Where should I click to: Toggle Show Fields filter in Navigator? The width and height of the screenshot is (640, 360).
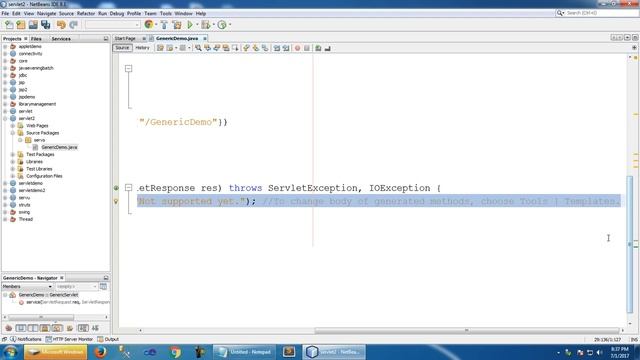[20, 328]
